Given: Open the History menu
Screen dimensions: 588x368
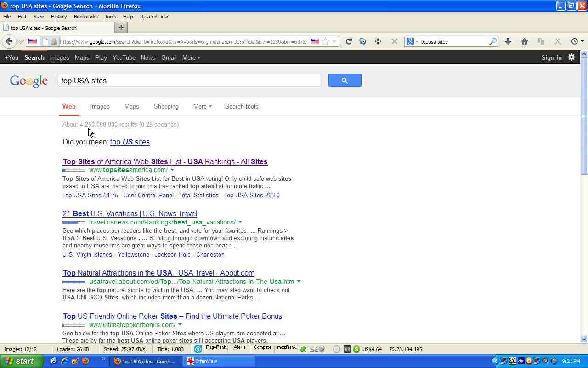Looking at the screenshot, I should (x=58, y=17).
